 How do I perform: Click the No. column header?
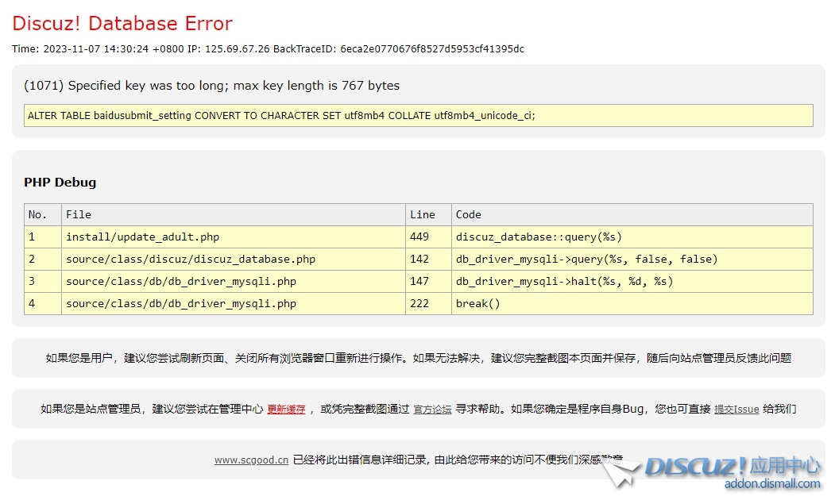[43, 214]
